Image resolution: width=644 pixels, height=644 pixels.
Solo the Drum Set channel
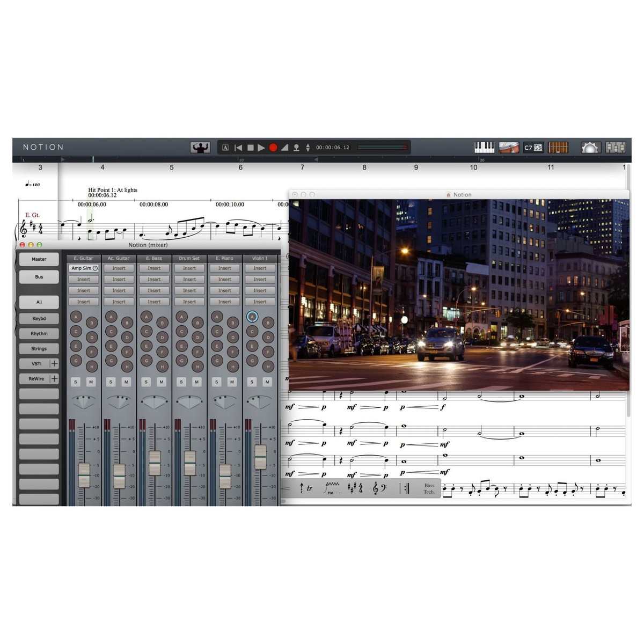point(181,382)
